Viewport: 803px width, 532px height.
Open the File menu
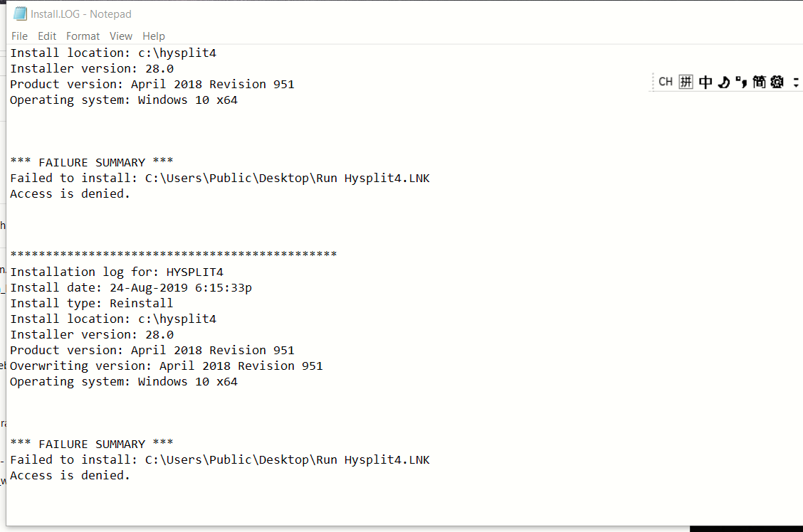point(19,36)
